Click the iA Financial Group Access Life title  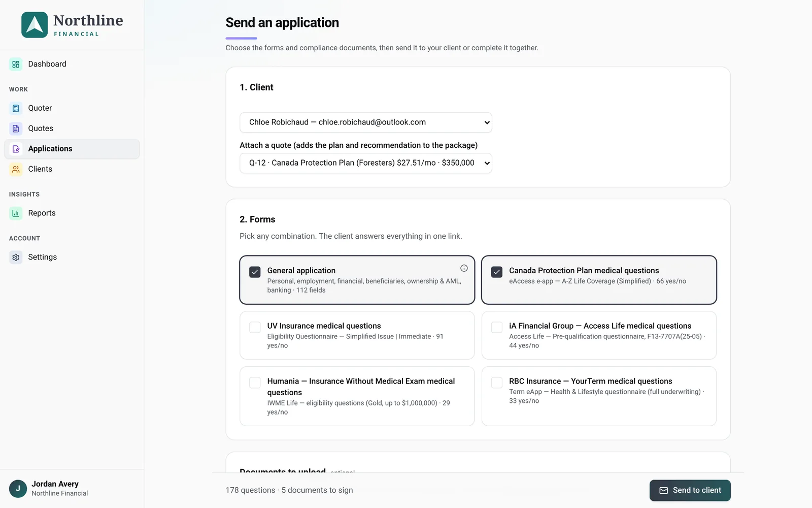[600, 326]
